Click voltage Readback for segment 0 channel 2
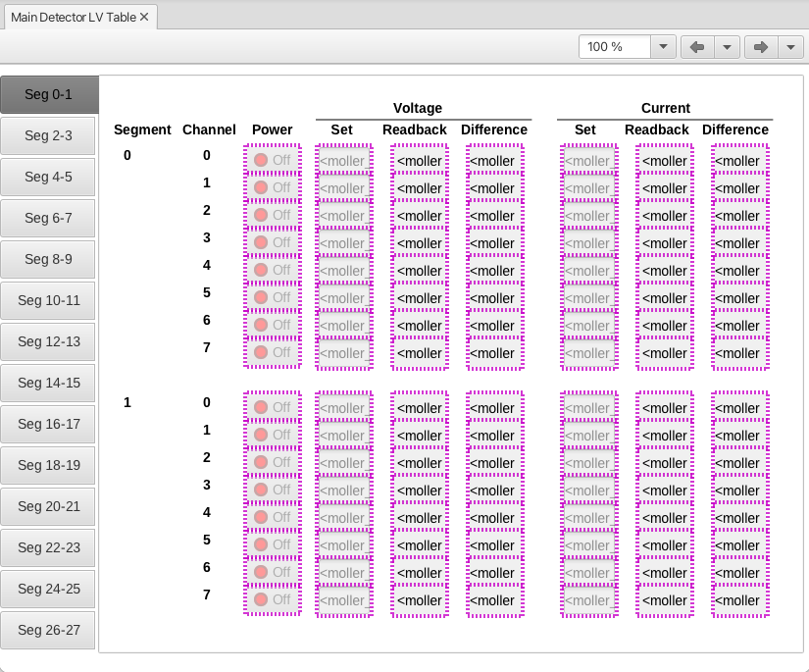The height and width of the screenshot is (672, 809). coord(420,216)
